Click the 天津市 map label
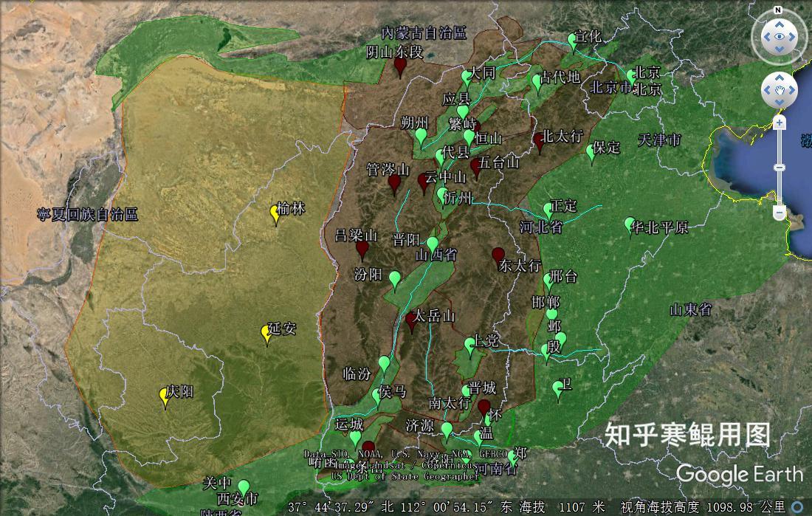Image resolution: width=812 pixels, height=516 pixels. [658, 140]
